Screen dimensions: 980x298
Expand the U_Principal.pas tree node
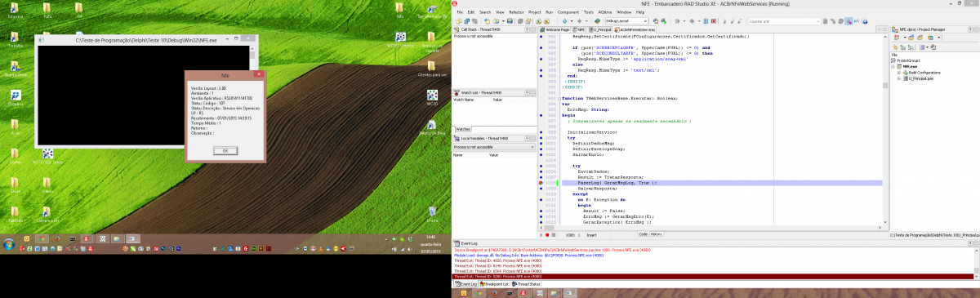[899, 78]
